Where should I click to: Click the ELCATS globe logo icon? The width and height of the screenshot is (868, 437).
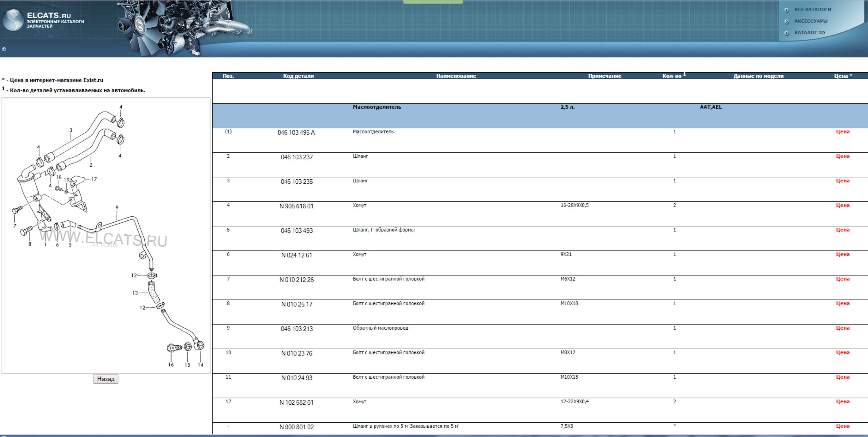tap(13, 20)
